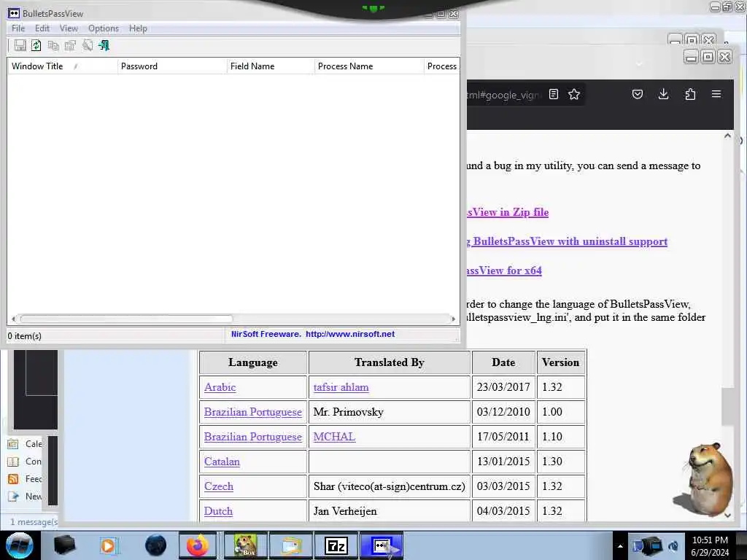Open the Catalan language link

point(222,462)
